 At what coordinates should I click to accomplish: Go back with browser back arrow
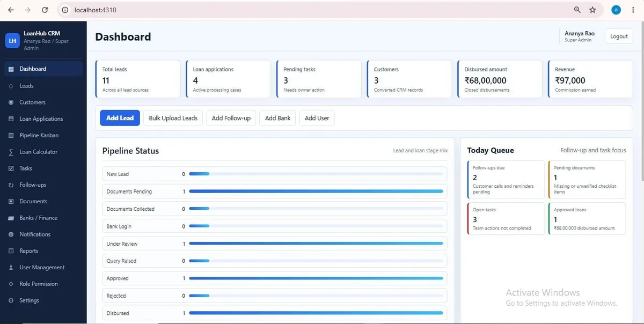pos(11,10)
